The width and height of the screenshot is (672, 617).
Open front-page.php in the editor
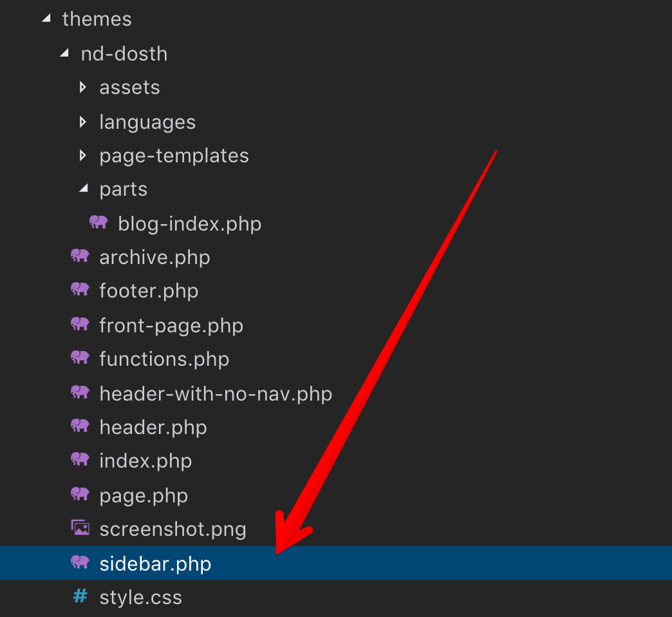(x=171, y=325)
